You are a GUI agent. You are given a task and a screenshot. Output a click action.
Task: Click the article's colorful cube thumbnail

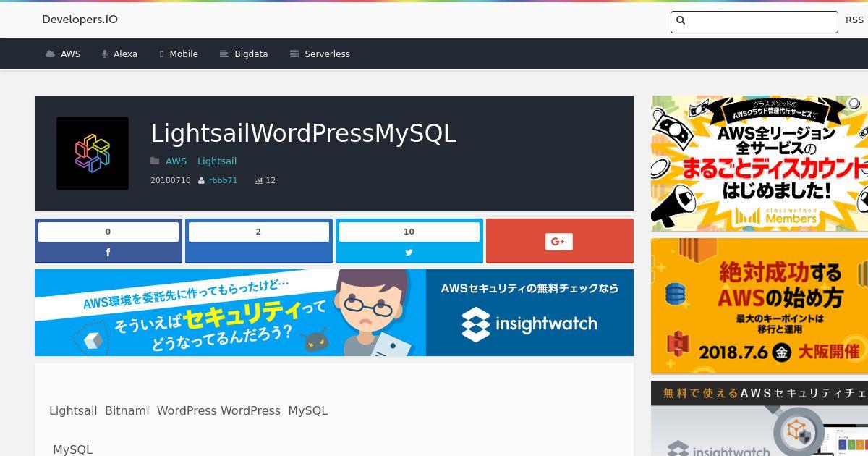[93, 153]
